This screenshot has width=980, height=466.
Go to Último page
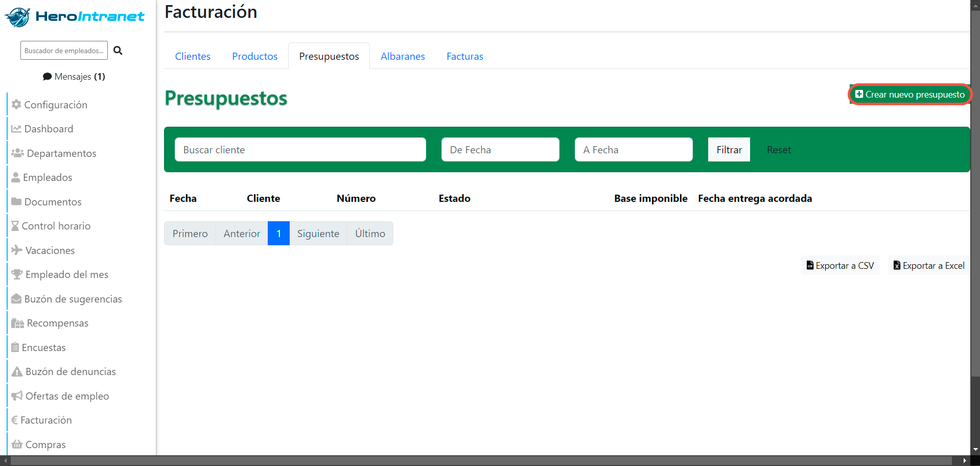[370, 234]
